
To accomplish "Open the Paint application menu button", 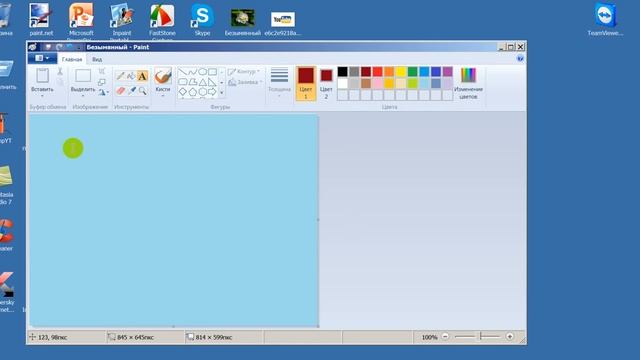I will point(42,58).
